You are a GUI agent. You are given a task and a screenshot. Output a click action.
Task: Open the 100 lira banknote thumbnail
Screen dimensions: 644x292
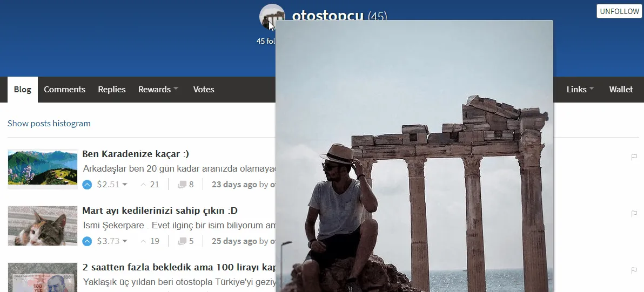[43, 277]
